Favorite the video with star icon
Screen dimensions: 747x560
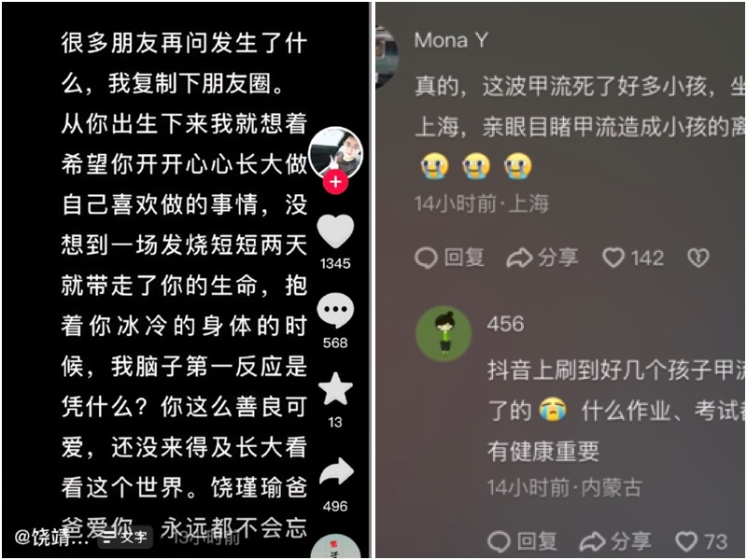[x=335, y=389]
